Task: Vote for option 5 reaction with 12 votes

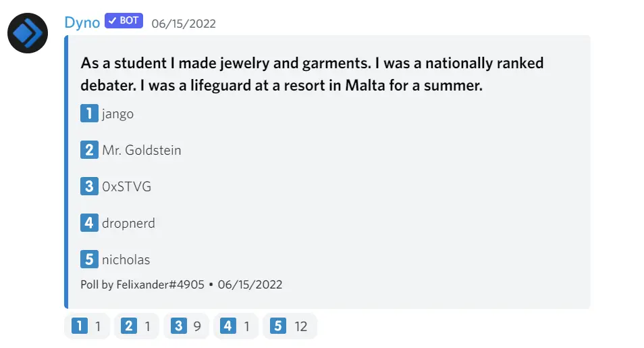Action: [x=289, y=327]
